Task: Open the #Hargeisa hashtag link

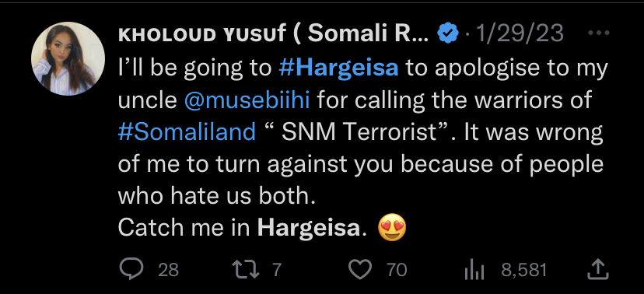Action: [x=338, y=68]
